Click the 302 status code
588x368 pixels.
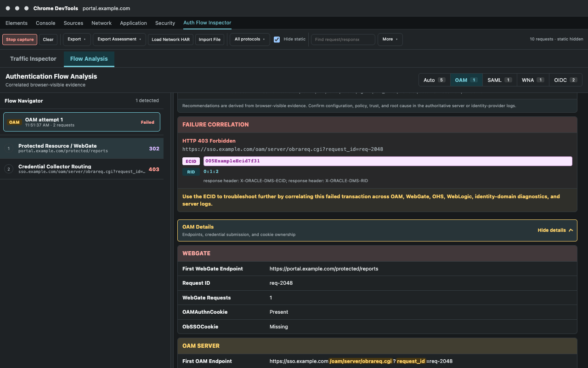point(154,149)
